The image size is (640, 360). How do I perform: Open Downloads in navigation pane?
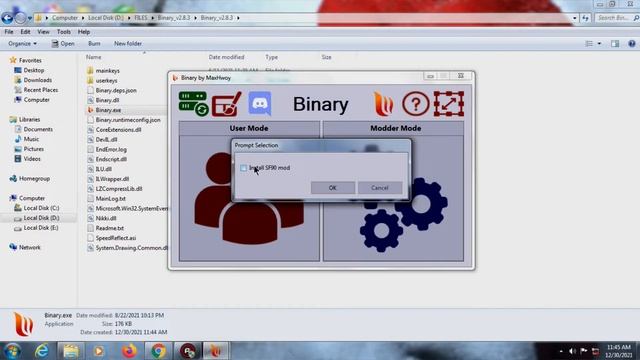tap(38, 80)
